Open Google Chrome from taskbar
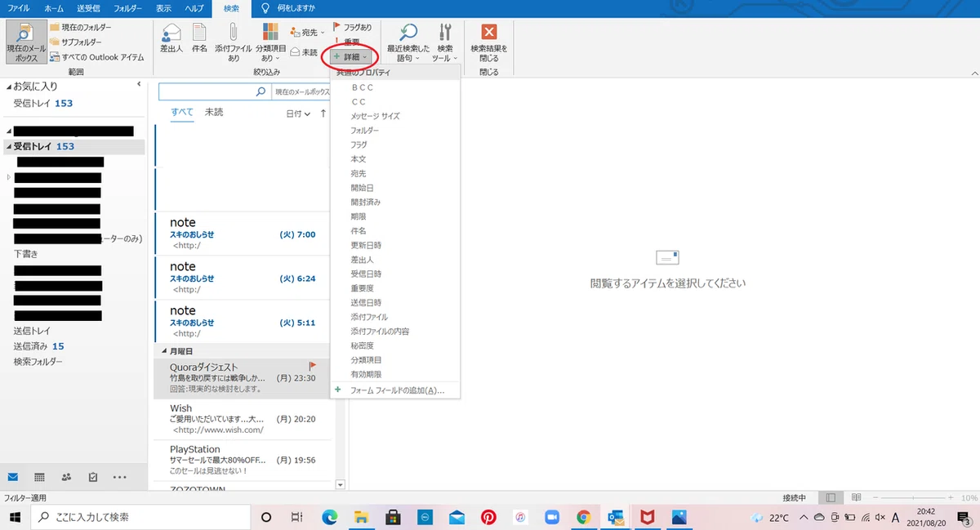The image size is (980, 530). click(x=583, y=517)
